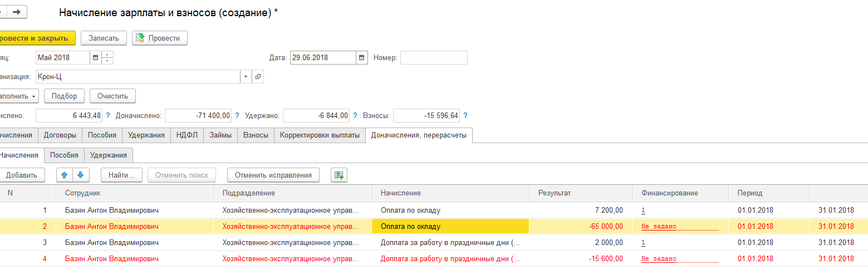Click result 7 200,00 in row 1

click(x=608, y=211)
